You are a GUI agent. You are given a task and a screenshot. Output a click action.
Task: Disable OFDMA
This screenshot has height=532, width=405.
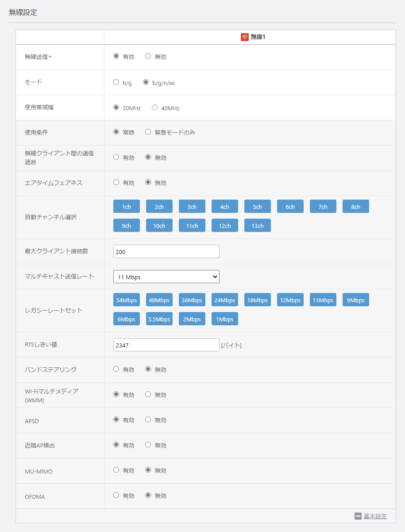pyautogui.click(x=148, y=495)
